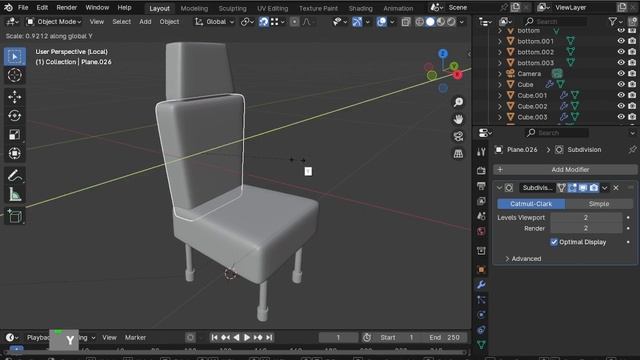The image size is (640, 360).
Task: Open modifier extra options dropdown arrow
Action: [604, 188]
